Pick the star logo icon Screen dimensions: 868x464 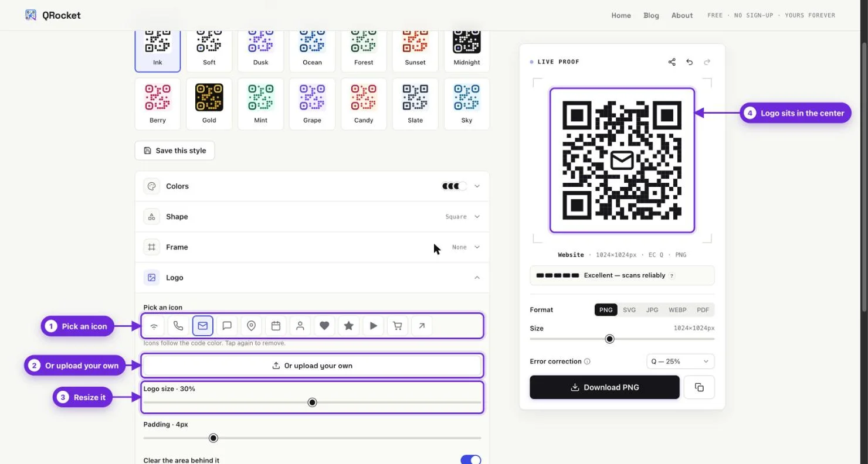tap(348, 326)
